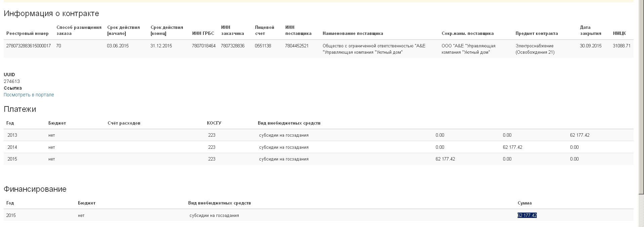Click КОСГУ value 223 in 2014 row
This screenshot has width=644, height=227.
point(212,147)
